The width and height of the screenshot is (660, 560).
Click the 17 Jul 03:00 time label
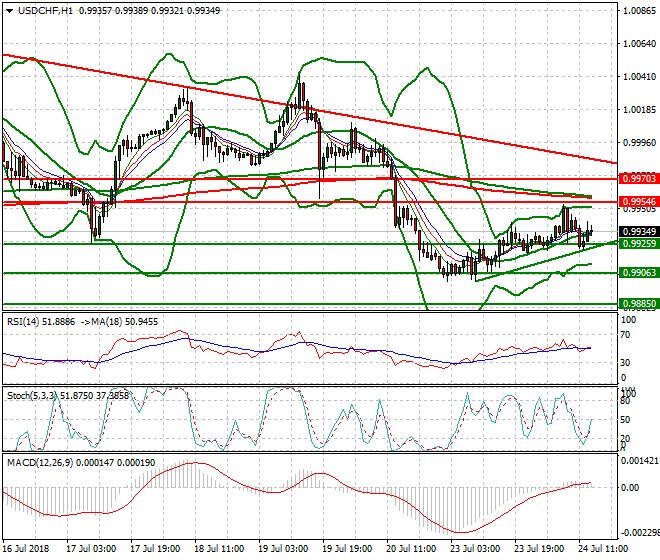[x=91, y=549]
